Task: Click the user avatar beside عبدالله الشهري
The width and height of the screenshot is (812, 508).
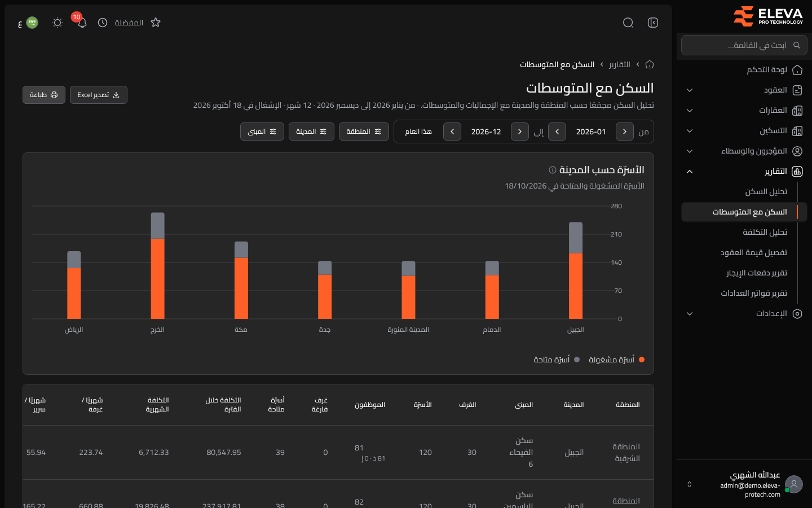Action: point(794,484)
